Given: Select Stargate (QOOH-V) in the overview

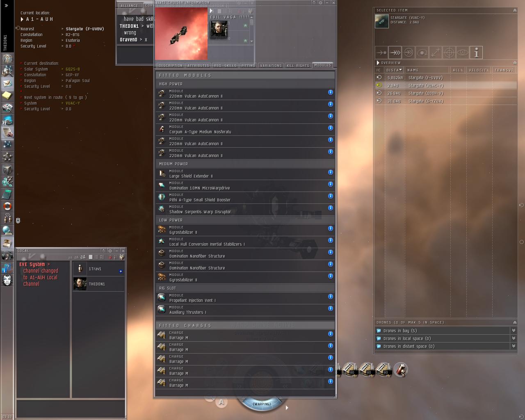Looking at the screenshot, I should point(446,93).
